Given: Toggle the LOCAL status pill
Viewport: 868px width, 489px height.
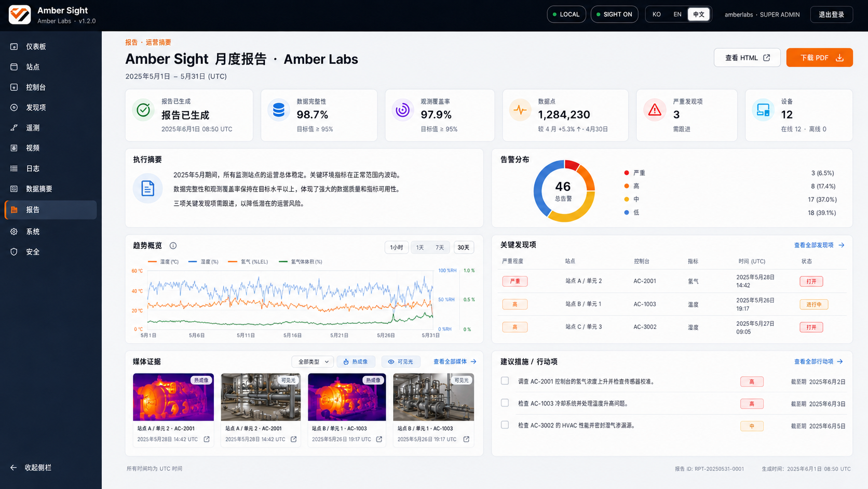Looking at the screenshot, I should 566,15.
